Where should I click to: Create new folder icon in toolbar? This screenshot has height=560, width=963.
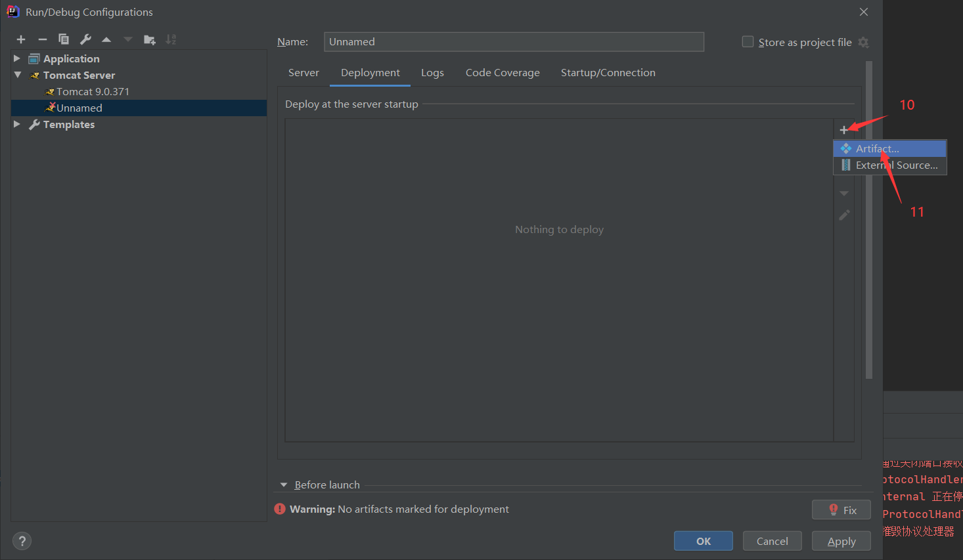[x=150, y=39]
